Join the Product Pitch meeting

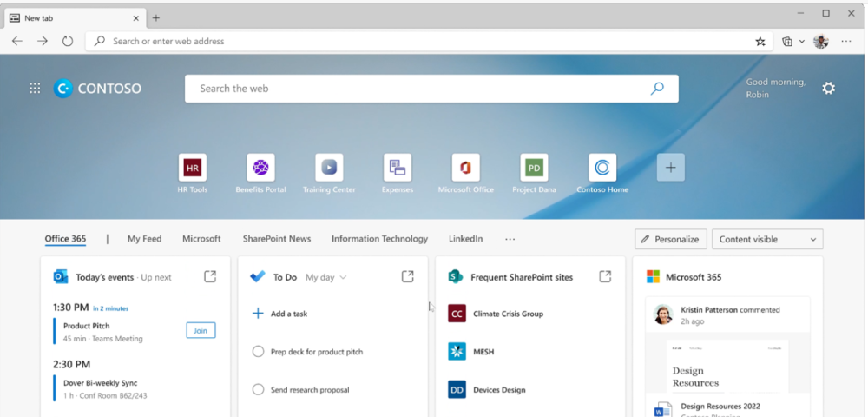point(201,331)
